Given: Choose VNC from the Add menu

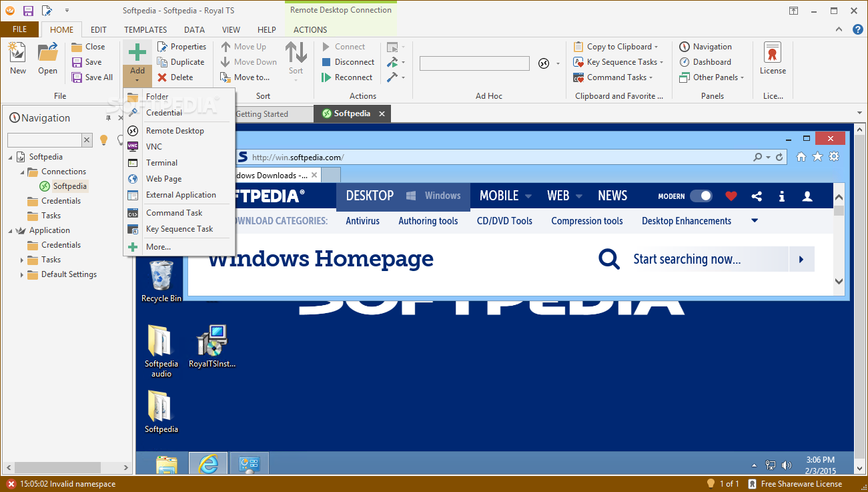Looking at the screenshot, I should (179, 147).
